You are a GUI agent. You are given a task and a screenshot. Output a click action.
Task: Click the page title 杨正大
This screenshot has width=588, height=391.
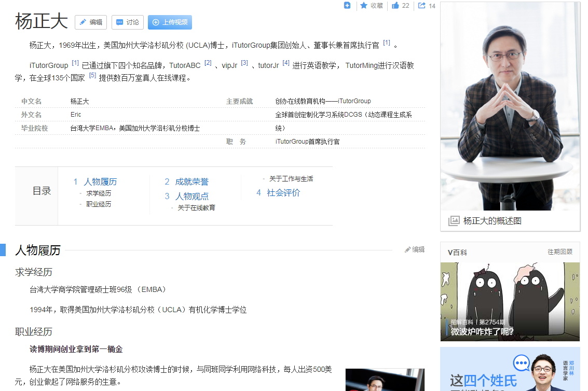41,21
